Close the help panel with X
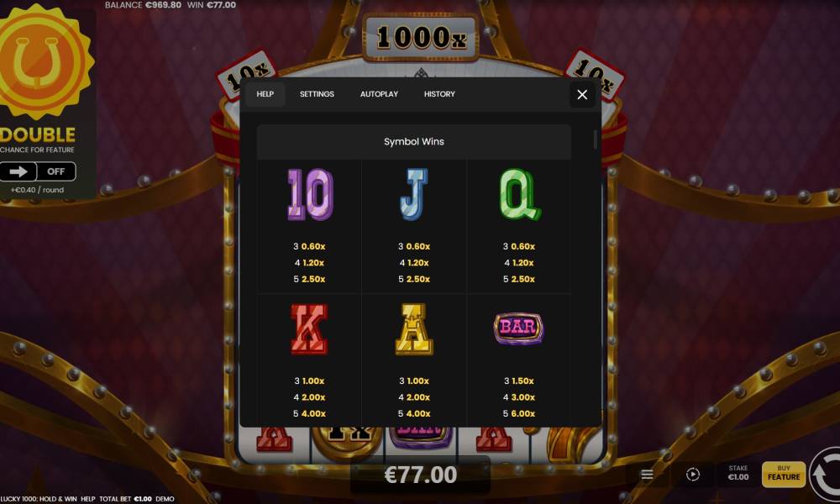 (x=582, y=95)
